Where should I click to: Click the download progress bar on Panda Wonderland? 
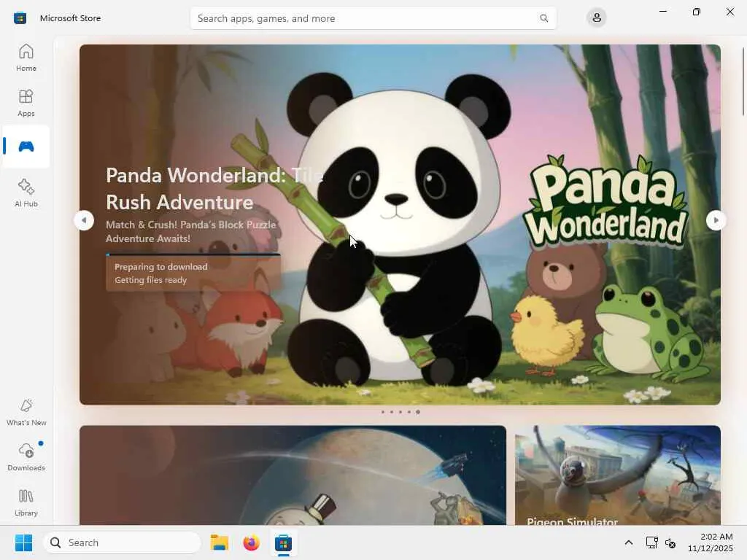click(x=193, y=254)
